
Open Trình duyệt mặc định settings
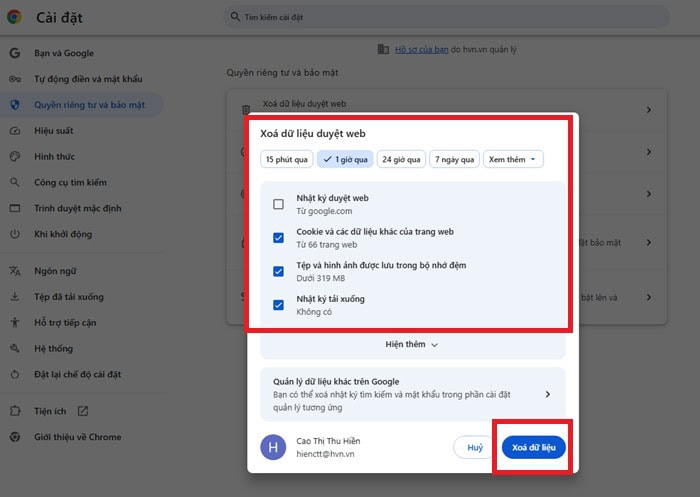tap(78, 208)
